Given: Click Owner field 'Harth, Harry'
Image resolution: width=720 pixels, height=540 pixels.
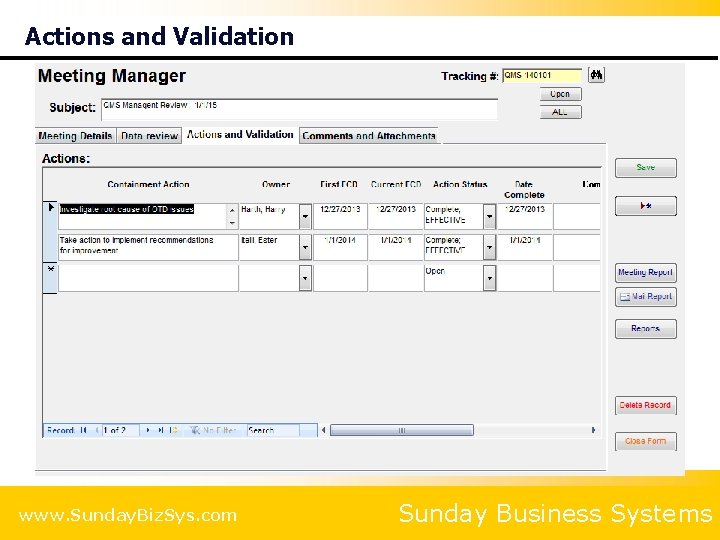Looking at the screenshot, I should point(270,216).
